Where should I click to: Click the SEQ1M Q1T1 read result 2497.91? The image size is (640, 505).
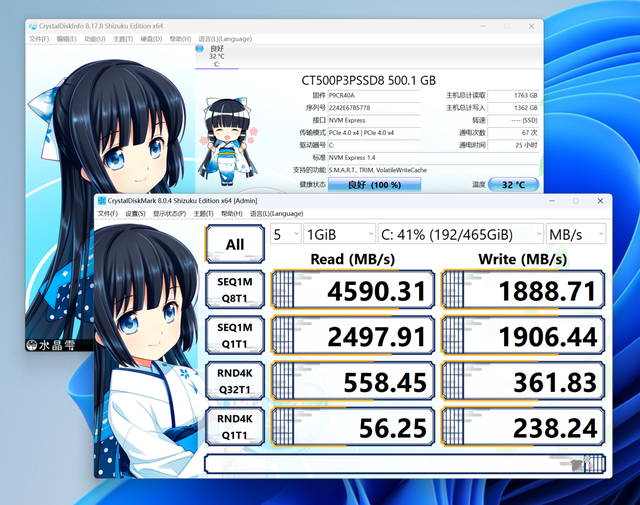coord(353,336)
